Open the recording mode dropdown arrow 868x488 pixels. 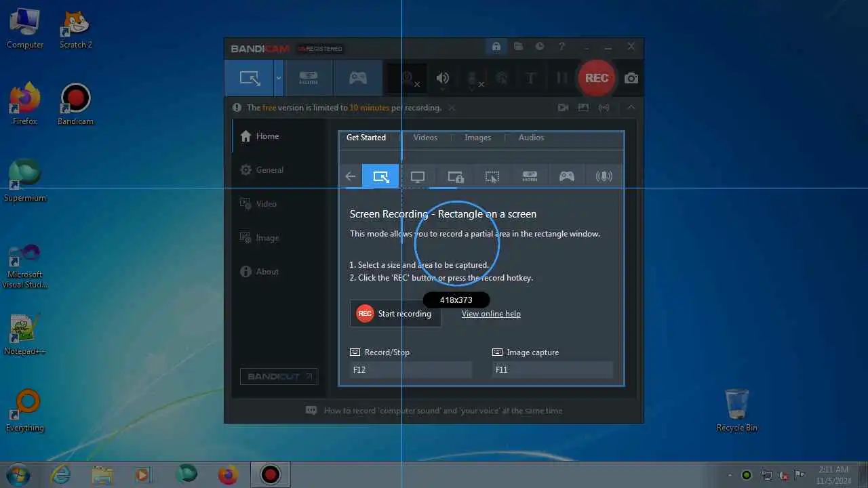pyautogui.click(x=279, y=78)
